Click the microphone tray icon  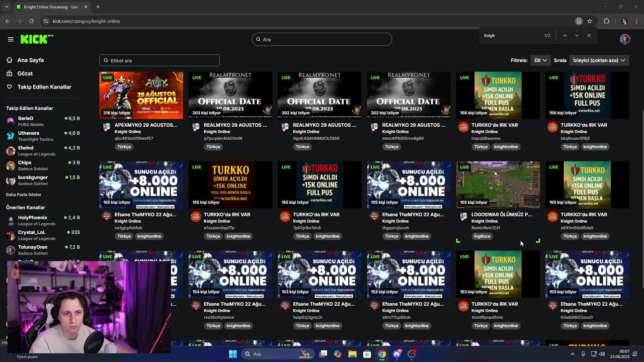click(584, 354)
